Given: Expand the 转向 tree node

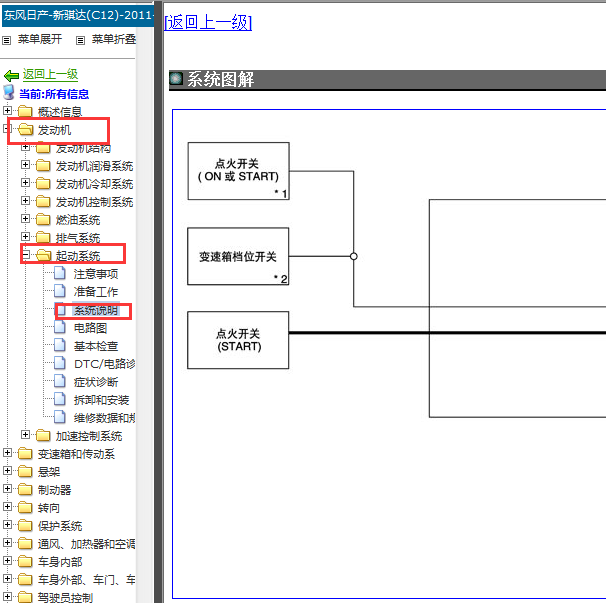Looking at the screenshot, I should pyautogui.click(x=7, y=506).
